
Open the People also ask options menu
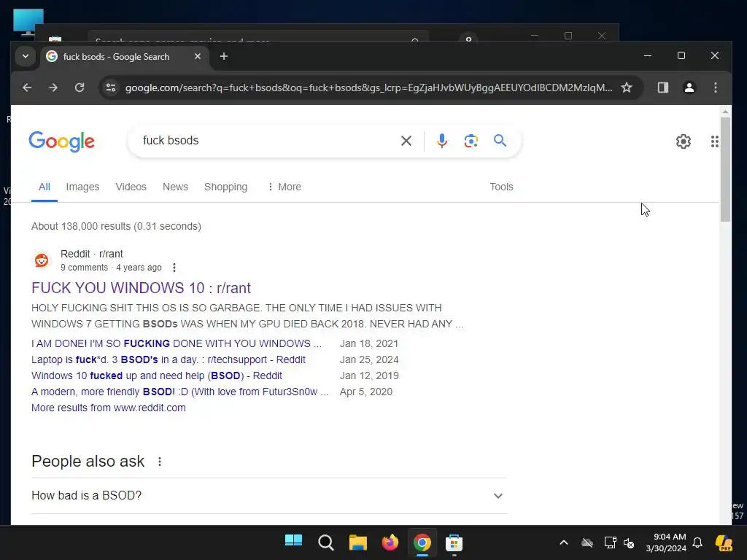(160, 462)
